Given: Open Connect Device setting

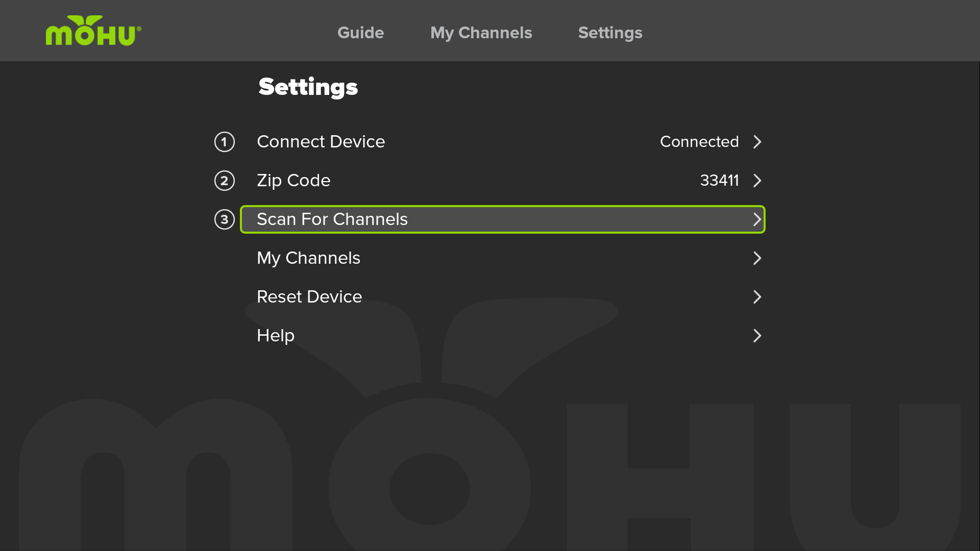Looking at the screenshot, I should coord(503,142).
